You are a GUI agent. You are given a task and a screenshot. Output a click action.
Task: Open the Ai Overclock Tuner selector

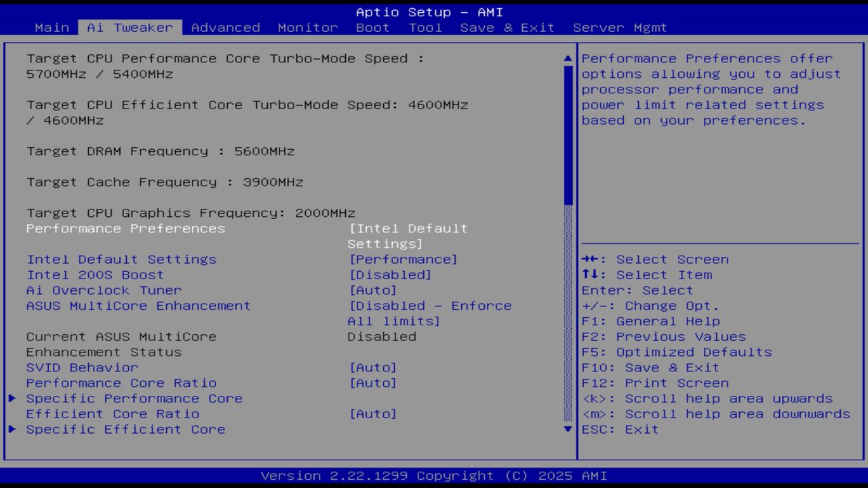click(x=104, y=290)
